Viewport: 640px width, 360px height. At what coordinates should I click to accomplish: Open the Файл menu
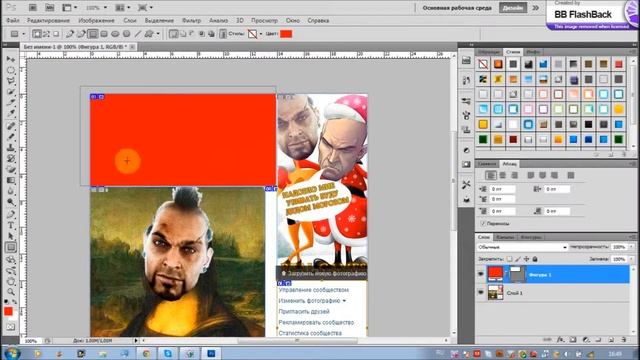click(13, 20)
